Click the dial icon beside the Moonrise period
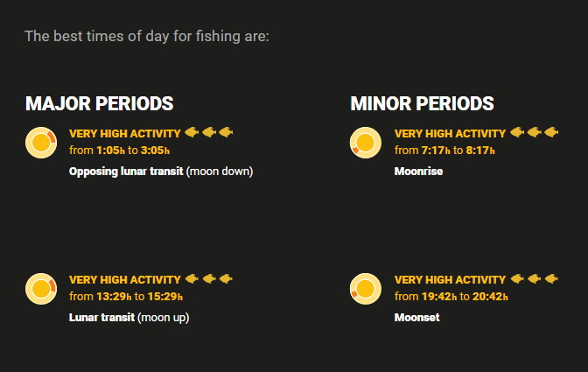Screen dimensions: 588x372 click(x=366, y=142)
